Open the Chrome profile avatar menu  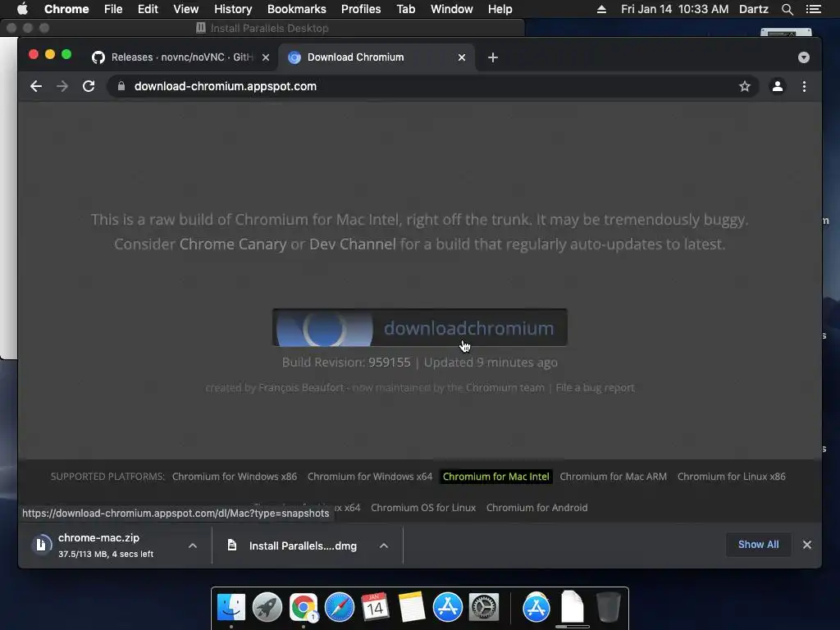pyautogui.click(x=778, y=86)
